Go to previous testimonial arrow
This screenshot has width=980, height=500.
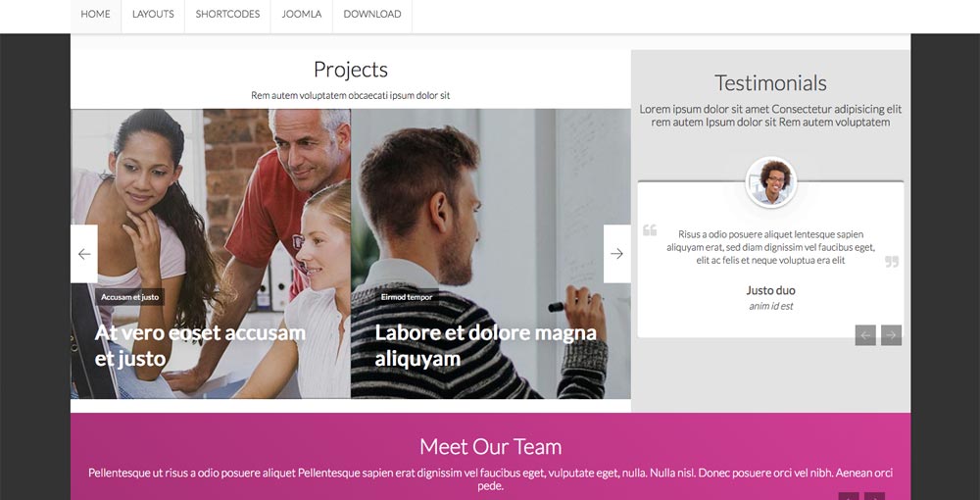[865, 335]
